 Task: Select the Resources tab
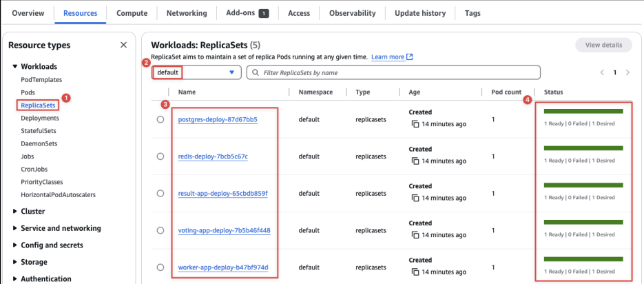point(81,13)
